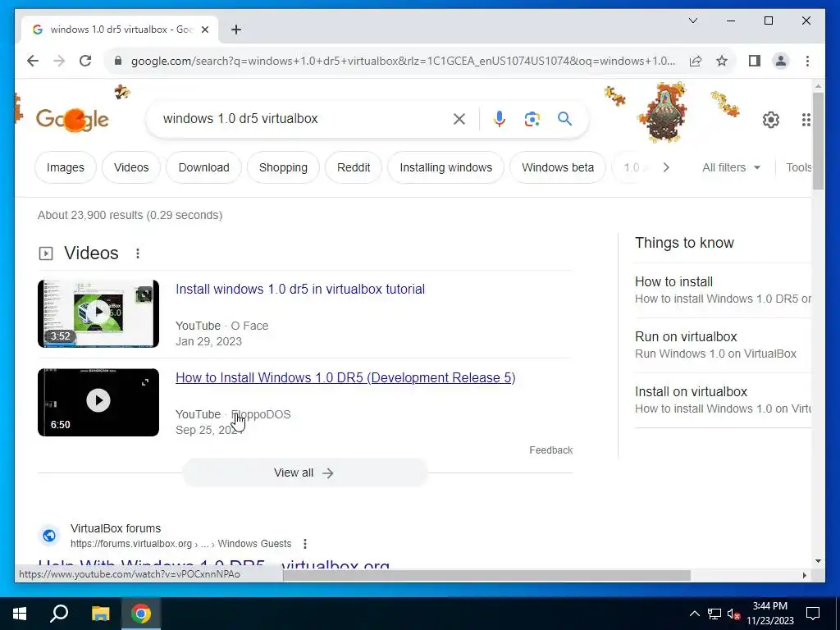This screenshot has height=630, width=840.
Task: Open the network status tray icon
Action: tap(714, 614)
